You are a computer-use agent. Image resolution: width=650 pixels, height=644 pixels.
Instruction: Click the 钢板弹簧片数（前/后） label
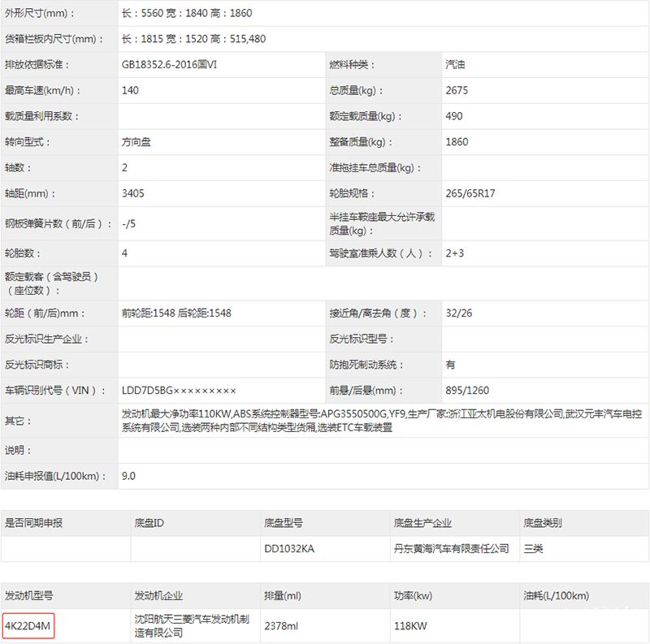click(x=58, y=224)
